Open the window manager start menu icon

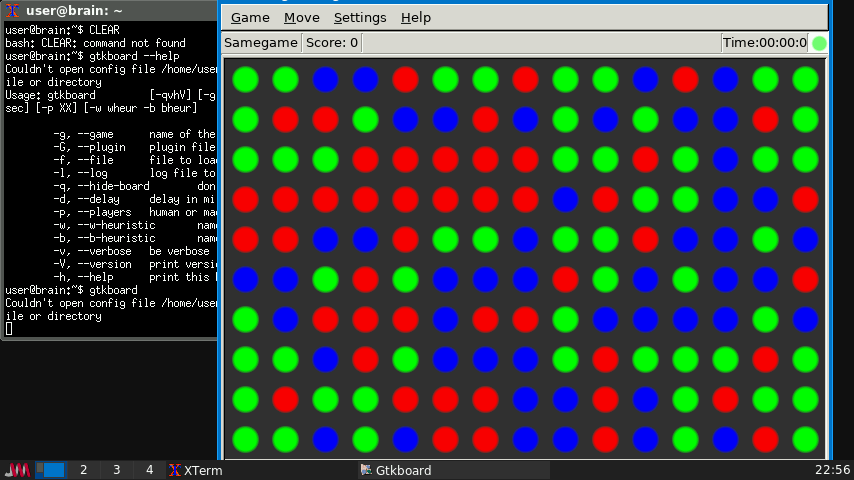click(x=18, y=470)
